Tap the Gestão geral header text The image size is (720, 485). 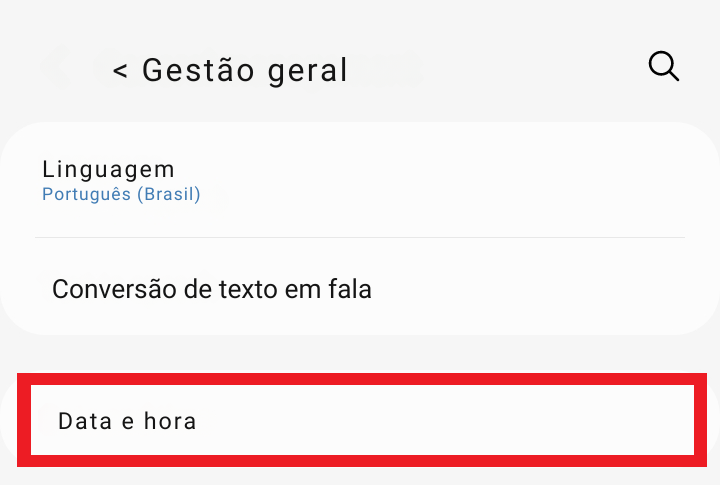245,70
